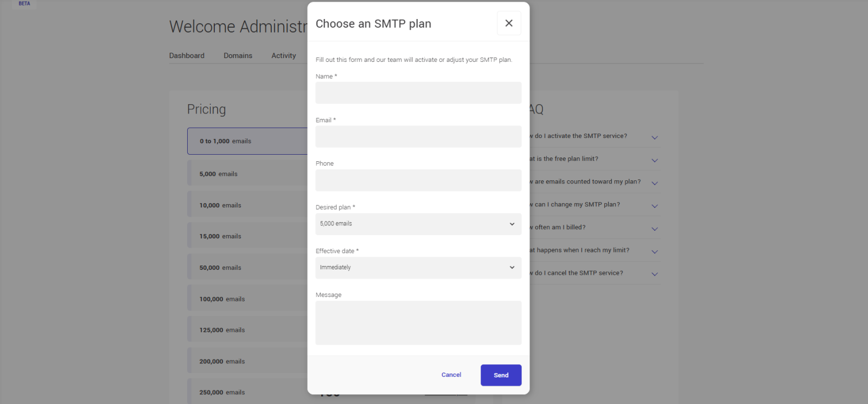Switch to the Activity tab
868x404 pixels.
tap(283, 55)
